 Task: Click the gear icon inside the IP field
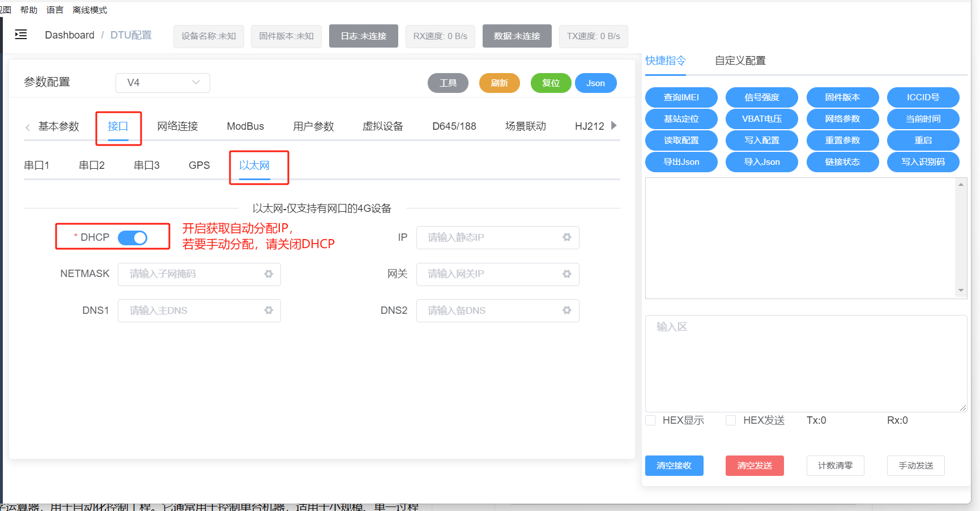[x=566, y=237]
